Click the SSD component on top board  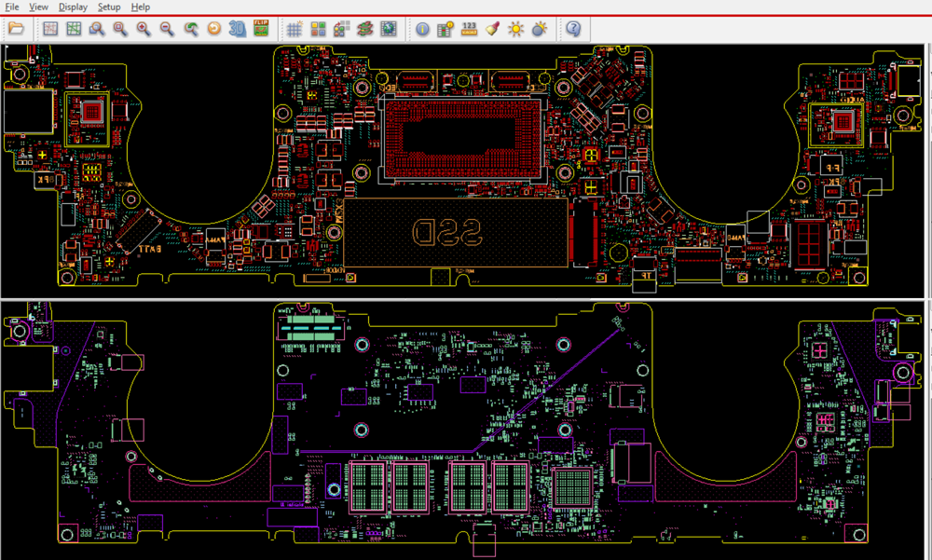(456, 232)
